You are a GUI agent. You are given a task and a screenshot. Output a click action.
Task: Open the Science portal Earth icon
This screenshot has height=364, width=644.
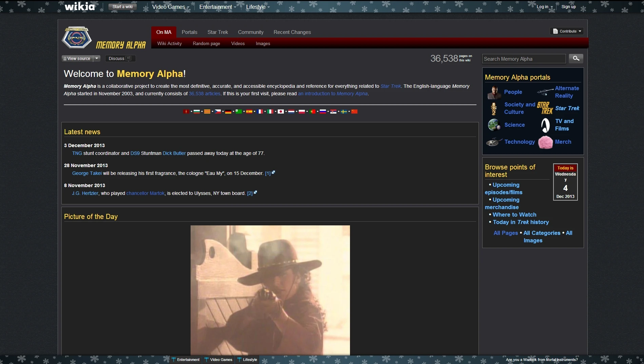pos(494,125)
